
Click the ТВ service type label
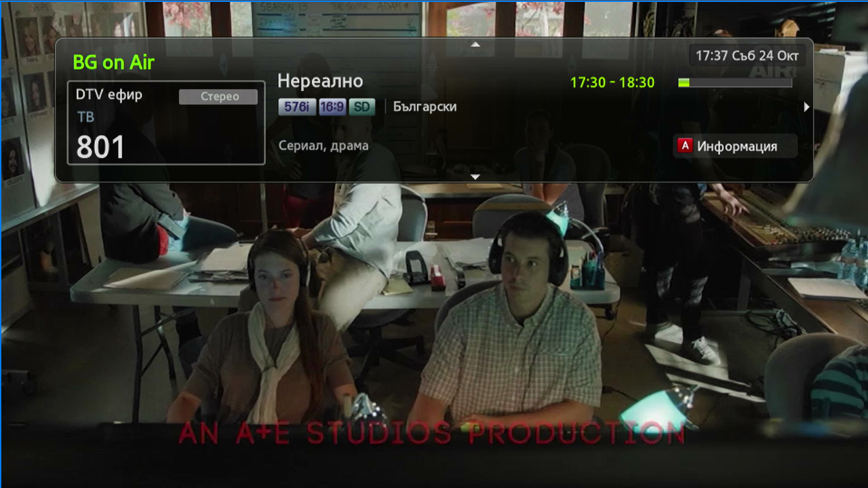[x=85, y=117]
